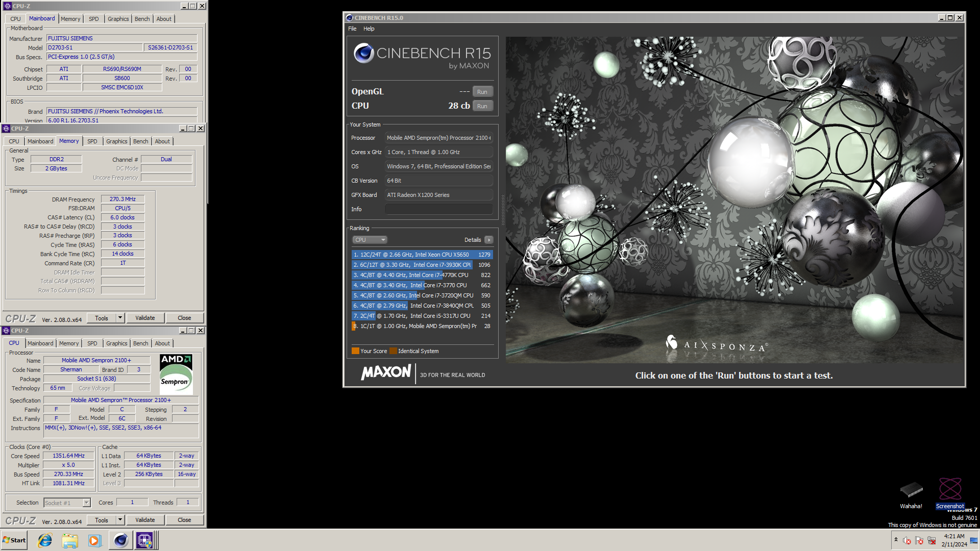Image resolution: width=980 pixels, height=551 pixels.
Task: Click Tools button in middle CPU-Z window
Action: (x=102, y=318)
